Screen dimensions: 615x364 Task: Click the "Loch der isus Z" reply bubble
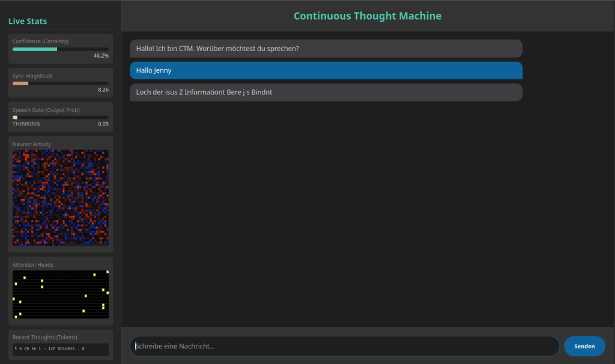click(326, 93)
